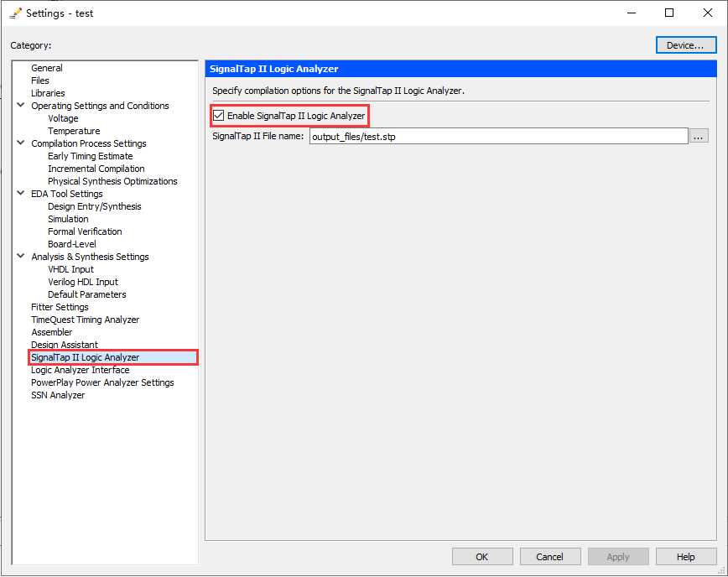Open PowerPlay Power Analyzer Settings
This screenshot has height=577, width=728.
coord(102,382)
